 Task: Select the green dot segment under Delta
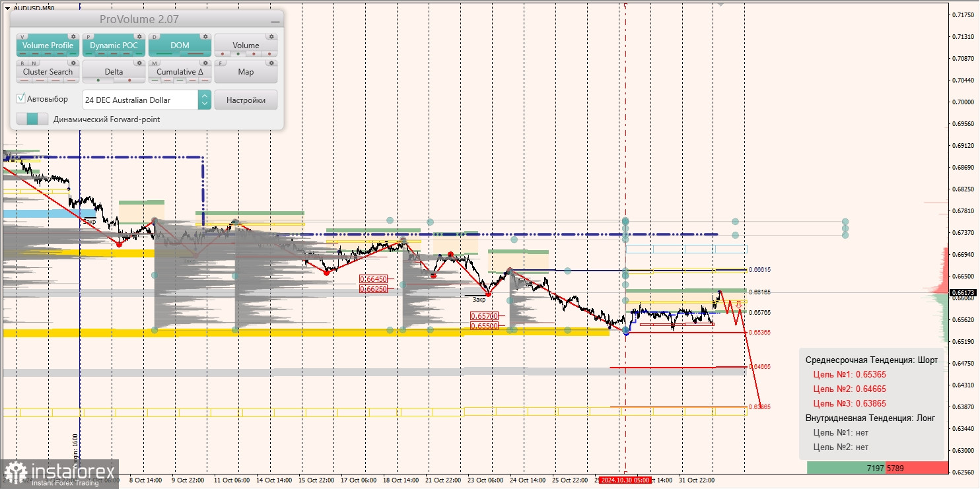tap(98, 81)
